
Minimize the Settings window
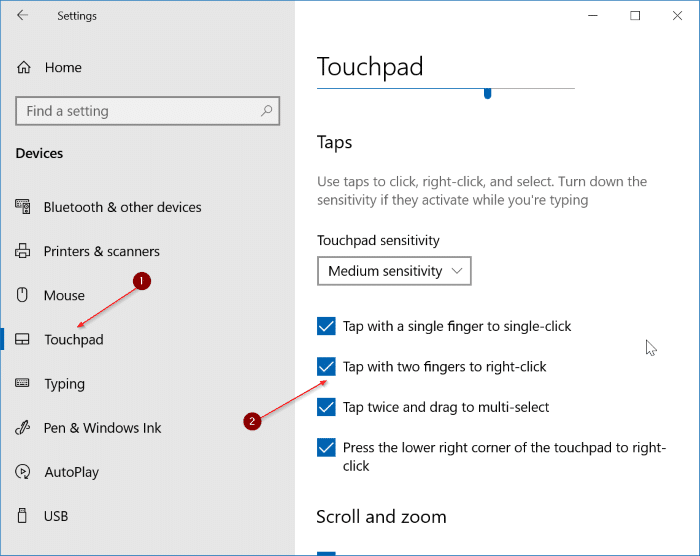(x=593, y=16)
